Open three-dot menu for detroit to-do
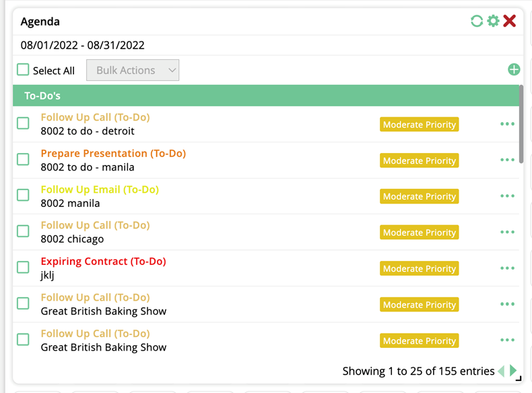The image size is (532, 393). [507, 124]
